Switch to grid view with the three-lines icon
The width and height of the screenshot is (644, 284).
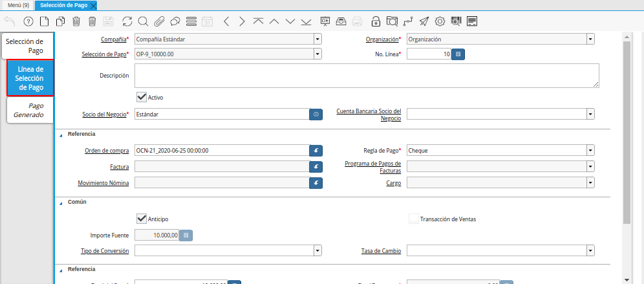(x=191, y=21)
